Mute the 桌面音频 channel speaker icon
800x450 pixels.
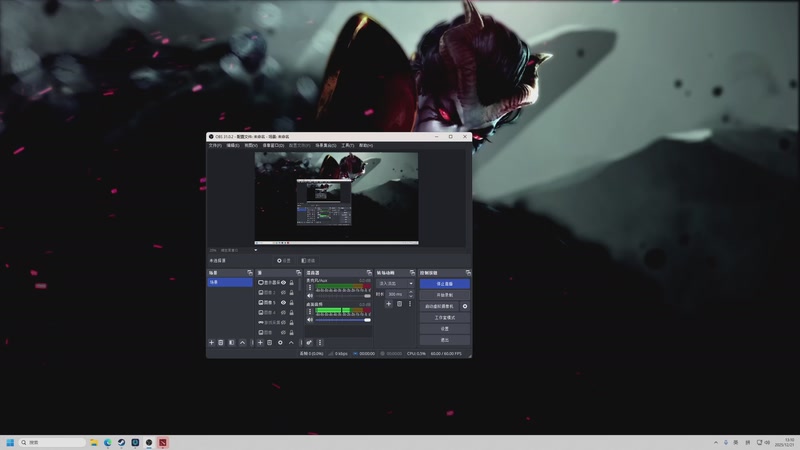pyautogui.click(x=310, y=320)
